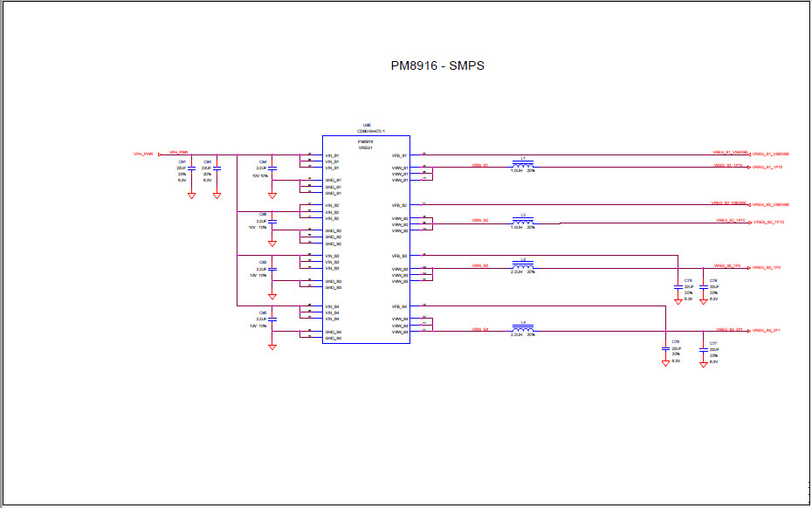Select the 2.2UH inductor L3
This screenshot has height=508, width=812.
pyautogui.click(x=522, y=264)
